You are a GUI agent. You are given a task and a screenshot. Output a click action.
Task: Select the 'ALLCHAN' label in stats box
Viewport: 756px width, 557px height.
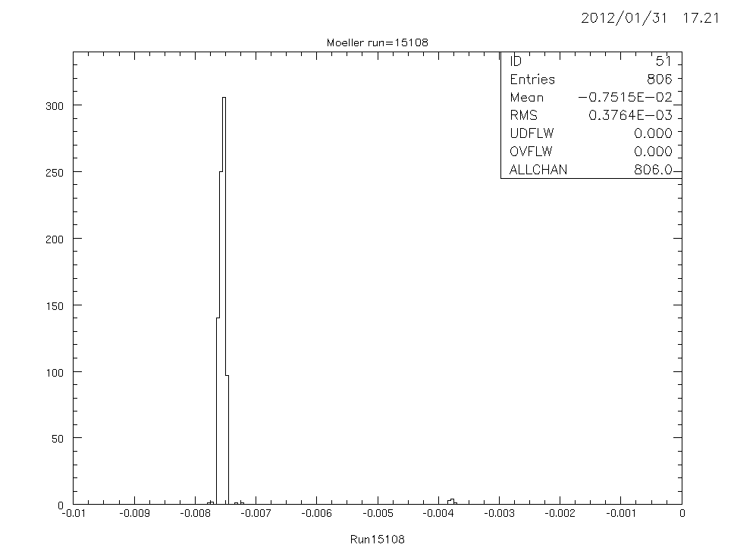tap(538, 170)
